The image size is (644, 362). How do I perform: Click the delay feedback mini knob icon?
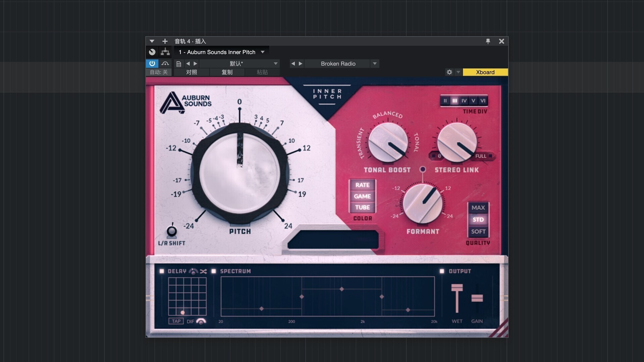pyautogui.click(x=193, y=271)
